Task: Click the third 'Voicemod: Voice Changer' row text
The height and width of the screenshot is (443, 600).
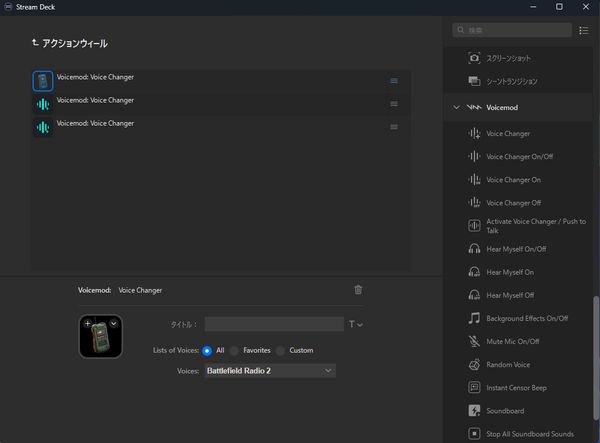Action: [x=95, y=123]
